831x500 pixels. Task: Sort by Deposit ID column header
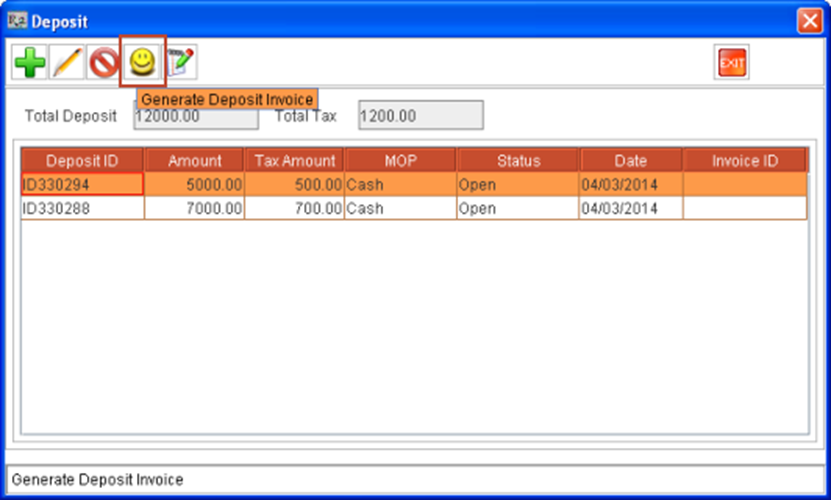point(82,161)
